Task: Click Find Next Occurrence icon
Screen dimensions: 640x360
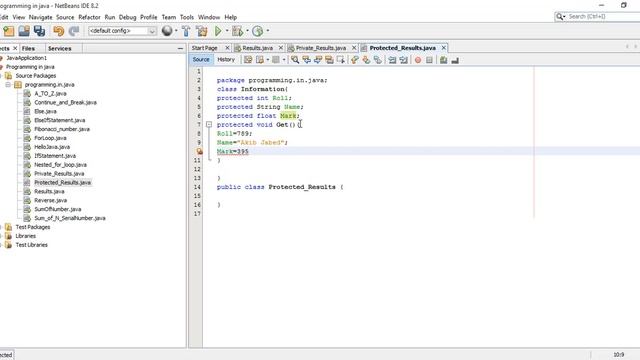Action: pyautogui.click(x=318, y=60)
